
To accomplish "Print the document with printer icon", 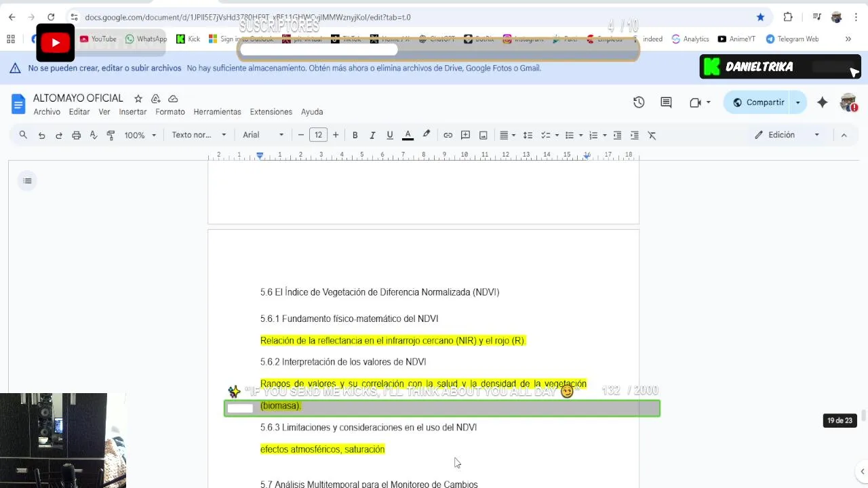I will click(76, 135).
